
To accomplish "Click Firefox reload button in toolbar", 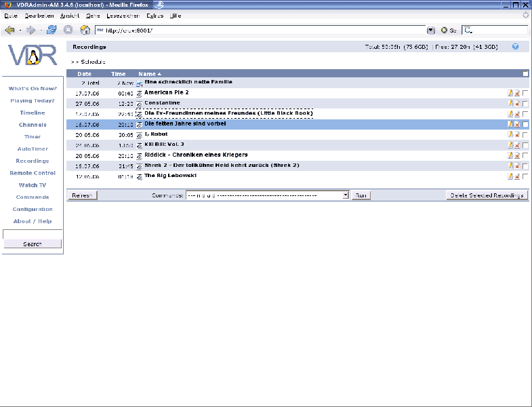I will (52, 30).
